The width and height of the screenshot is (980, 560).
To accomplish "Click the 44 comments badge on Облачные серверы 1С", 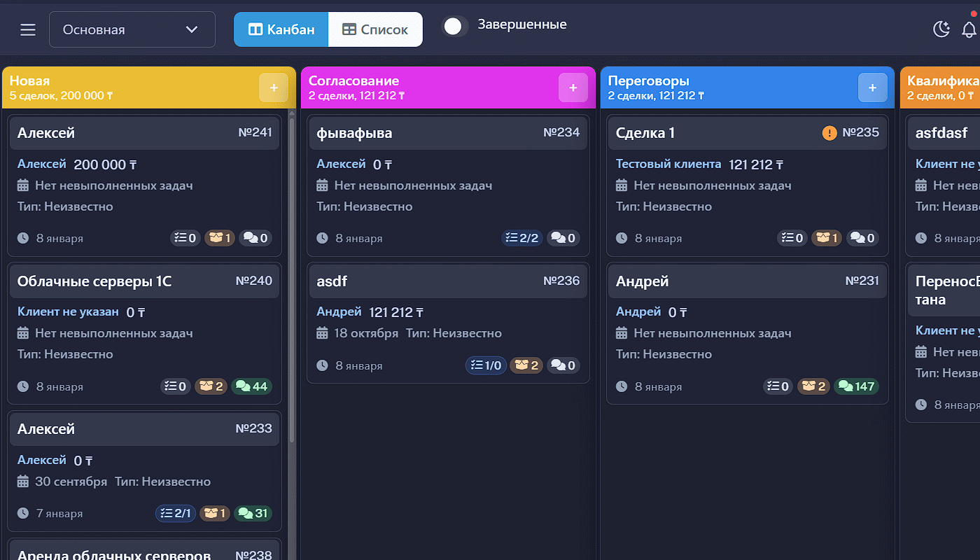I will [x=251, y=386].
